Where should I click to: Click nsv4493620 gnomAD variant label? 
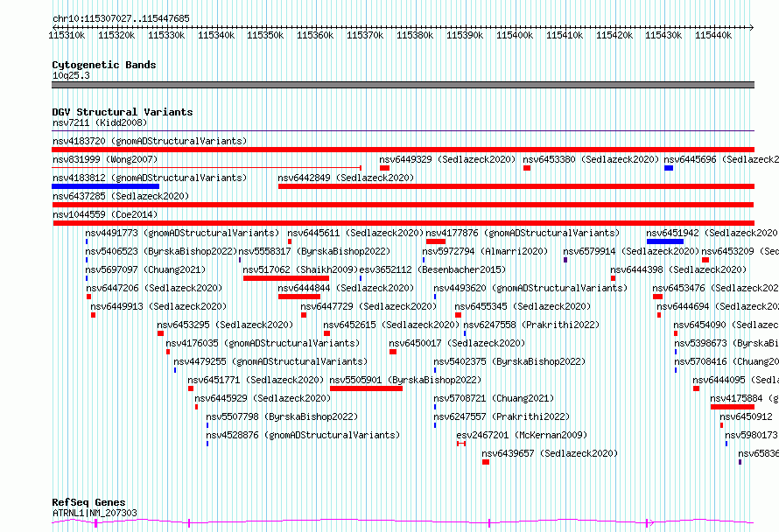tap(530, 288)
